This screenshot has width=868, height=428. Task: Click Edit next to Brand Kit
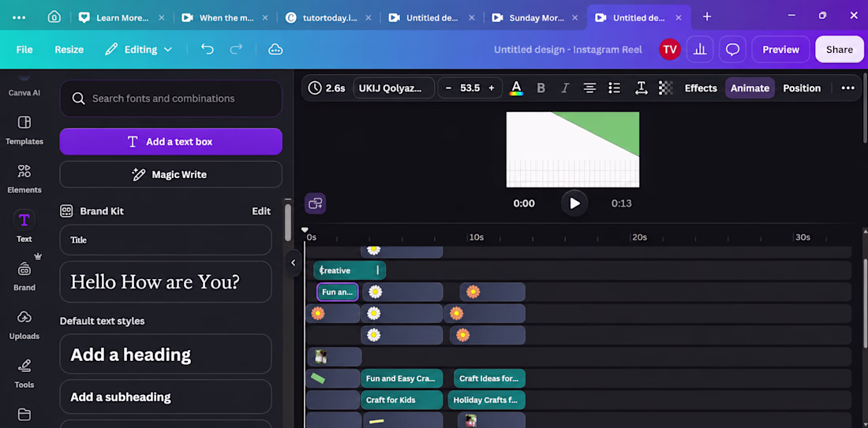tap(261, 211)
